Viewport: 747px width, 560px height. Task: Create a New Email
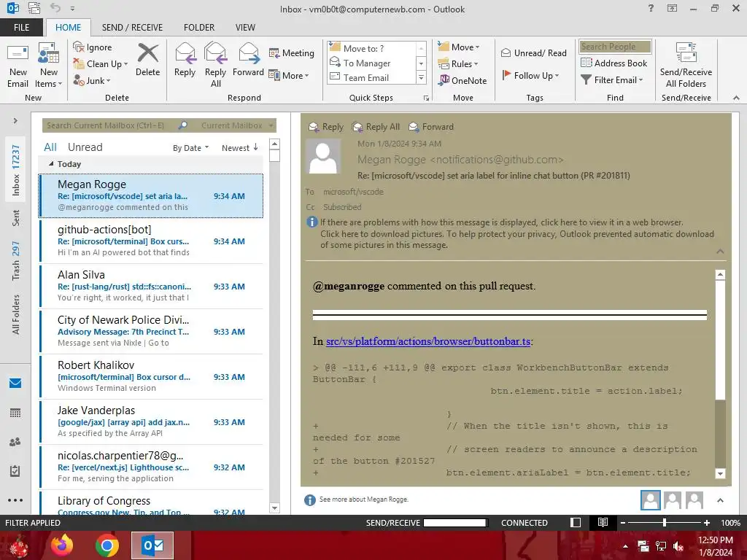(x=18, y=66)
